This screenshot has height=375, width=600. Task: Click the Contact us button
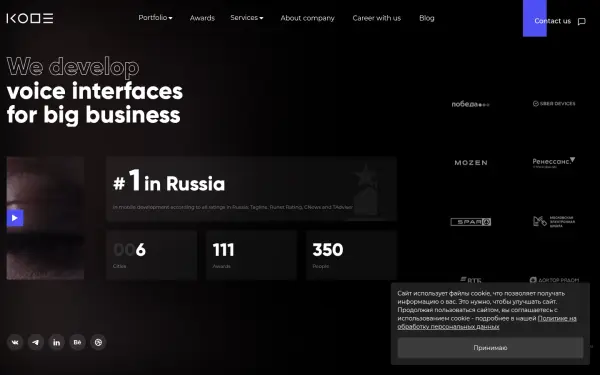[552, 21]
